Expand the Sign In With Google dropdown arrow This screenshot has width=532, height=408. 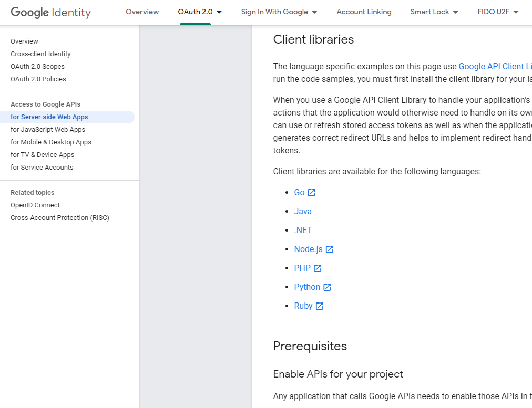[x=314, y=12]
